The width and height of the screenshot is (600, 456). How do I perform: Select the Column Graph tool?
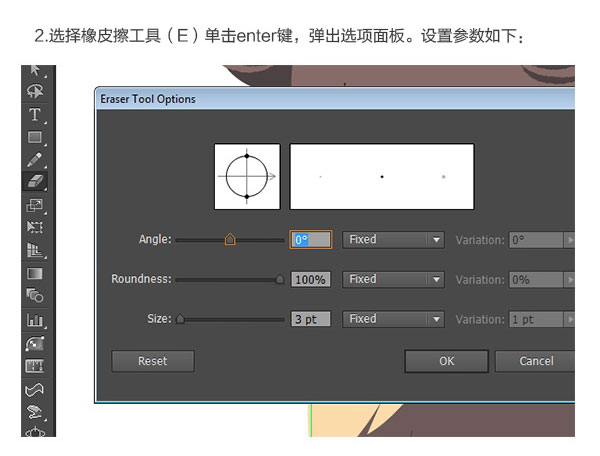tap(35, 320)
